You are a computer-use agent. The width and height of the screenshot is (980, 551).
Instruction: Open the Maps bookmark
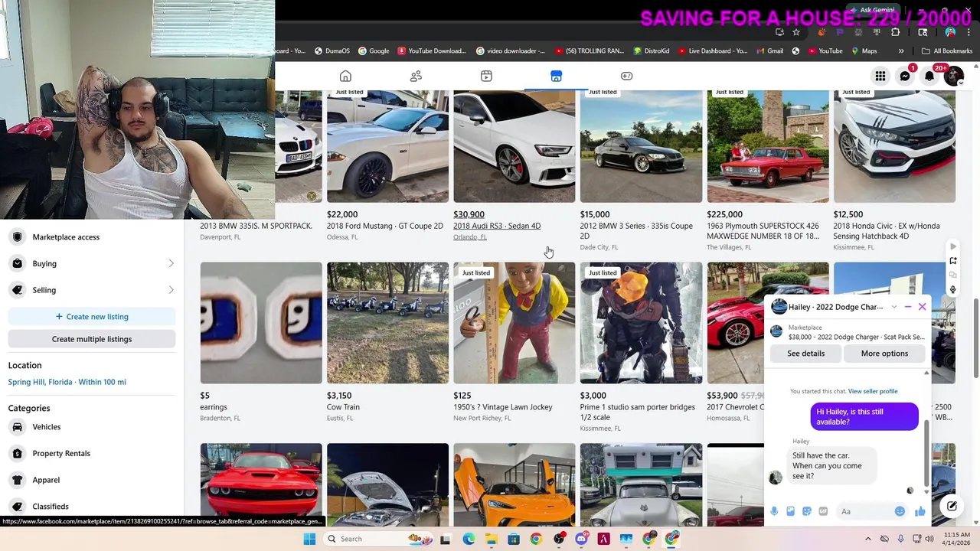click(x=863, y=51)
